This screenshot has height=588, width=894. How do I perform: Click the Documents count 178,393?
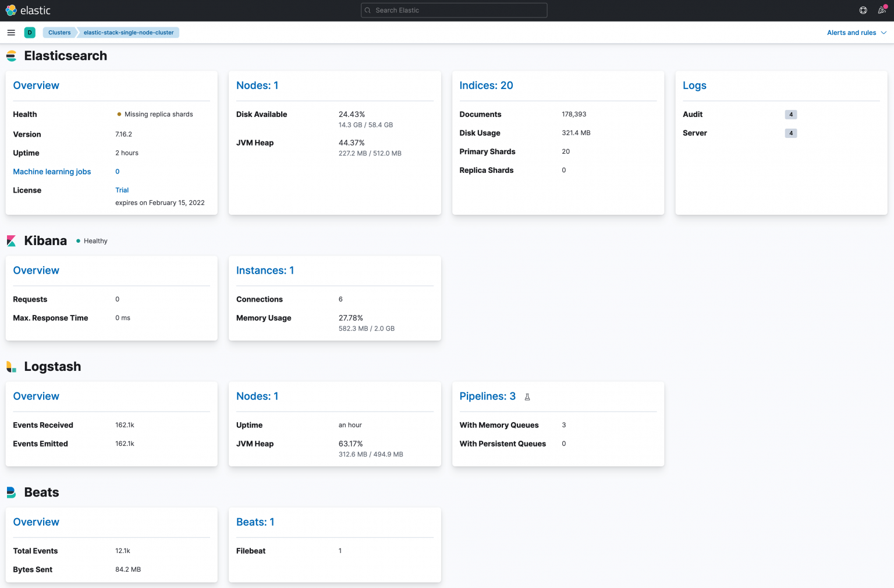tap(574, 115)
